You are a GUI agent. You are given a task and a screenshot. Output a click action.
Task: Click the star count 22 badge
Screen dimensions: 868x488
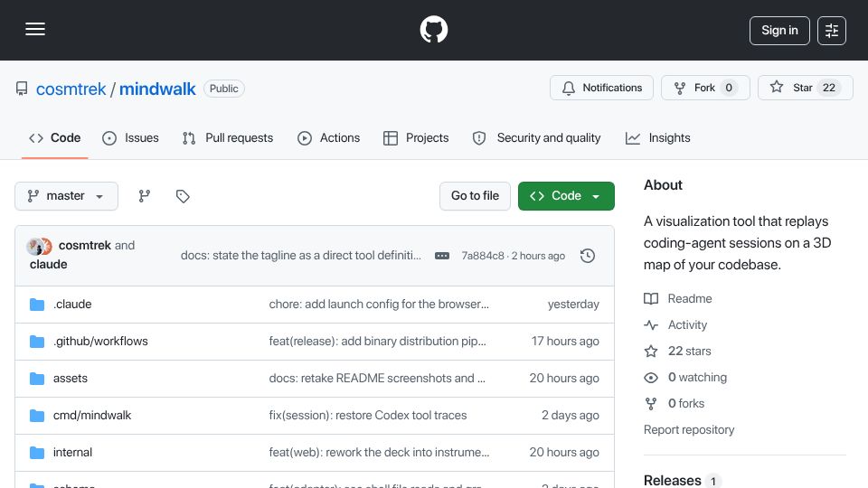click(x=829, y=88)
